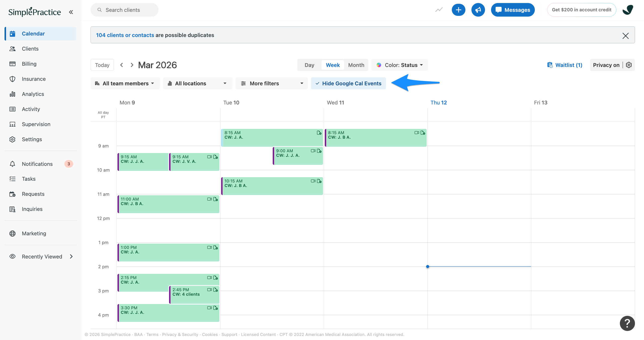Click the Insurance shield icon
This screenshot has width=644, height=340.
click(x=12, y=79)
